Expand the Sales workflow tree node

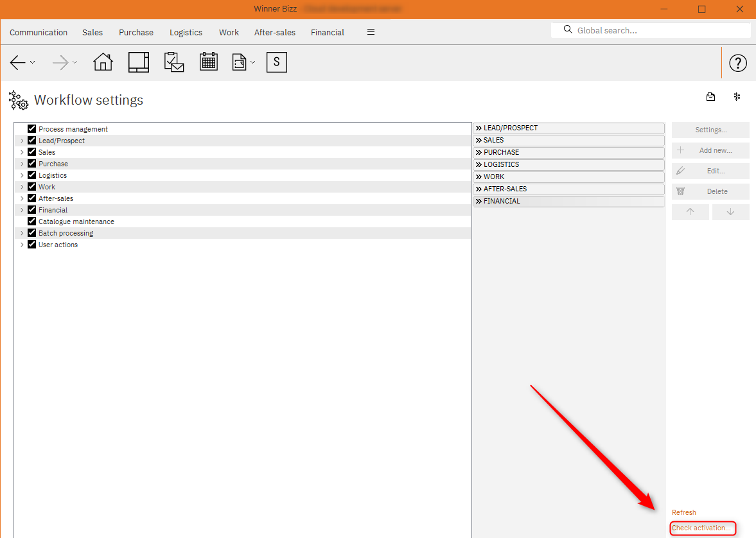pos(22,152)
